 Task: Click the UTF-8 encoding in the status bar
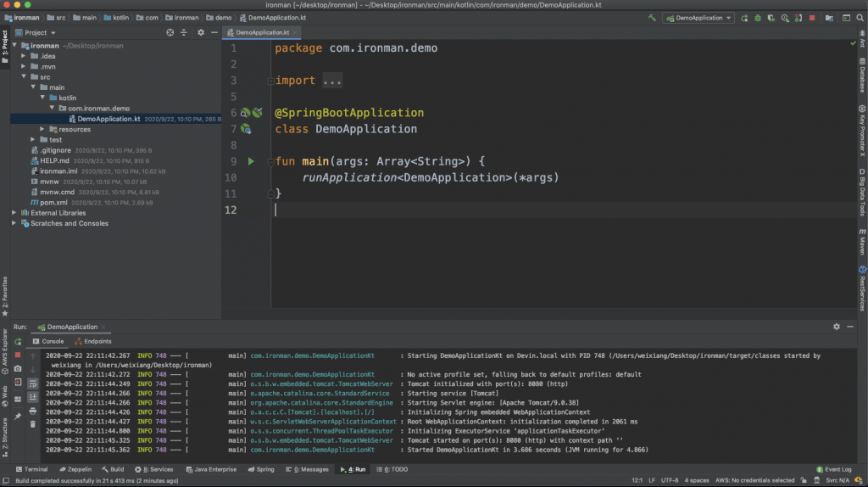pos(670,480)
